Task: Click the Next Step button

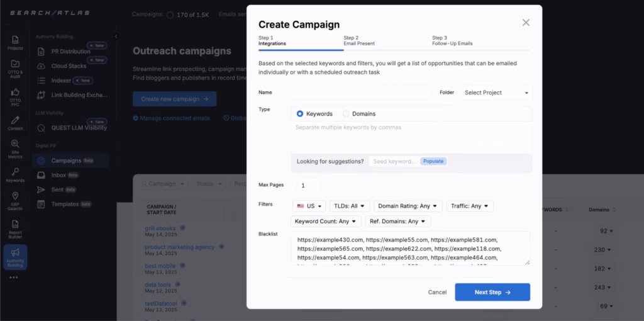Action: pos(492,292)
